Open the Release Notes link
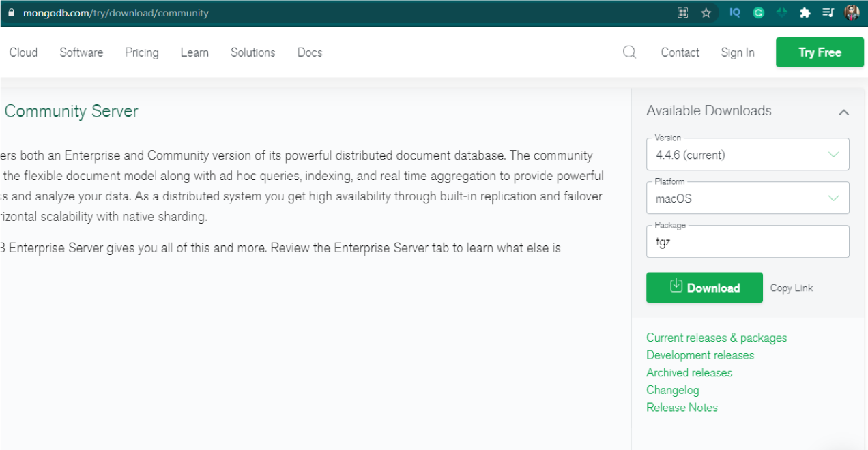This screenshot has height=450, width=868. [682, 407]
